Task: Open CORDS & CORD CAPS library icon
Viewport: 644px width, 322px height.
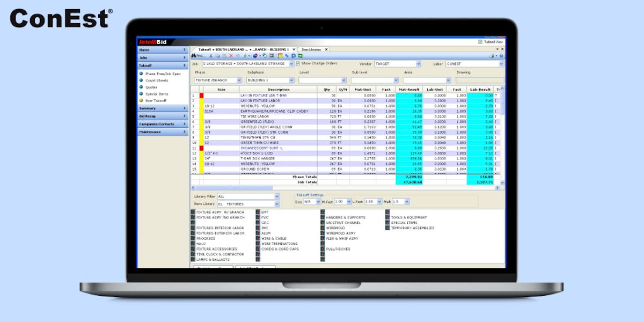Action: (x=258, y=249)
